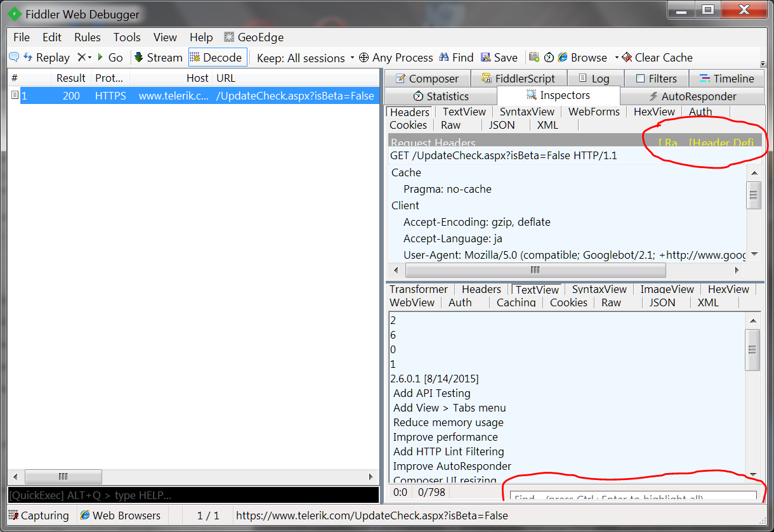
Task: Open Find sessions from the toolbar
Action: tap(456, 57)
